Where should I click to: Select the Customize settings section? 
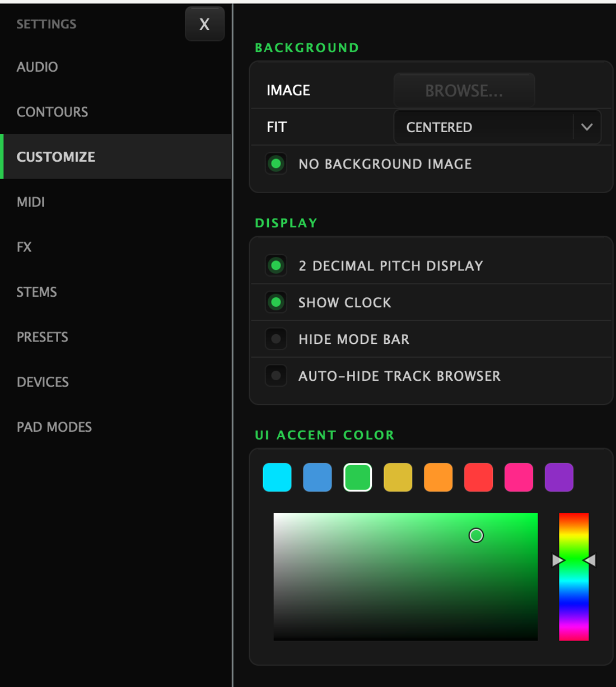116,157
